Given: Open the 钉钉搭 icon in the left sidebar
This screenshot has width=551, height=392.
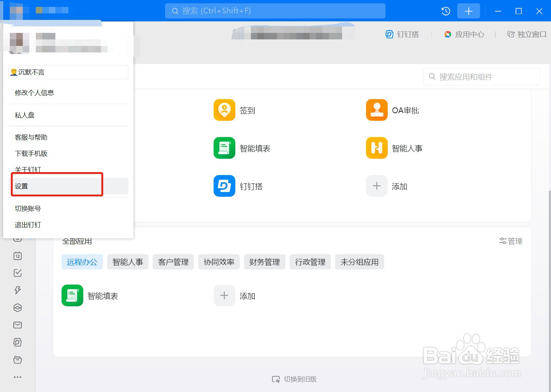Looking at the screenshot, I should point(17,342).
